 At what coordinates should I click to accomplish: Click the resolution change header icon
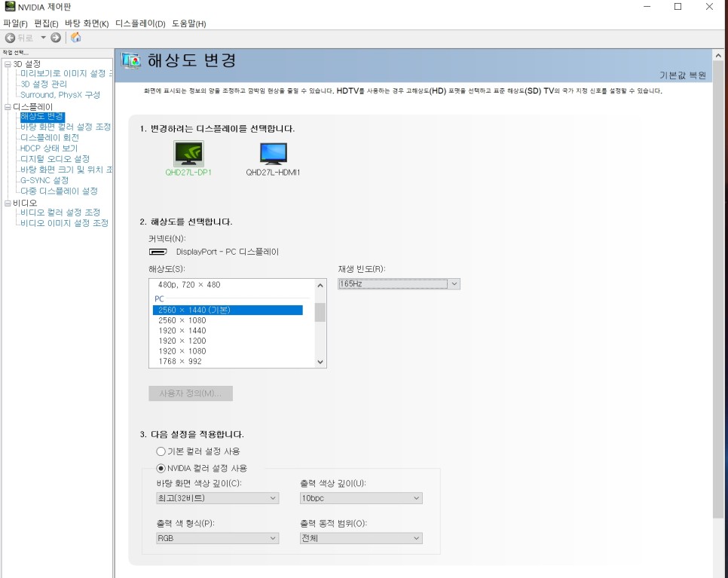click(x=131, y=61)
